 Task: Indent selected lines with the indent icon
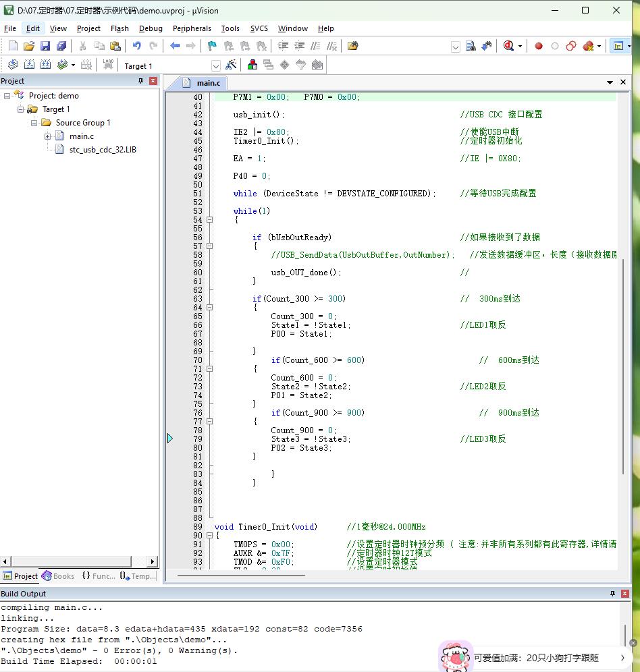pos(283,46)
